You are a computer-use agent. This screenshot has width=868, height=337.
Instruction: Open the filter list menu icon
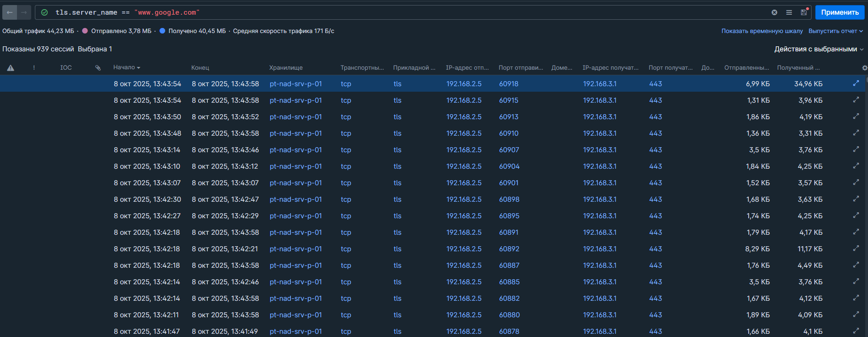click(x=789, y=12)
